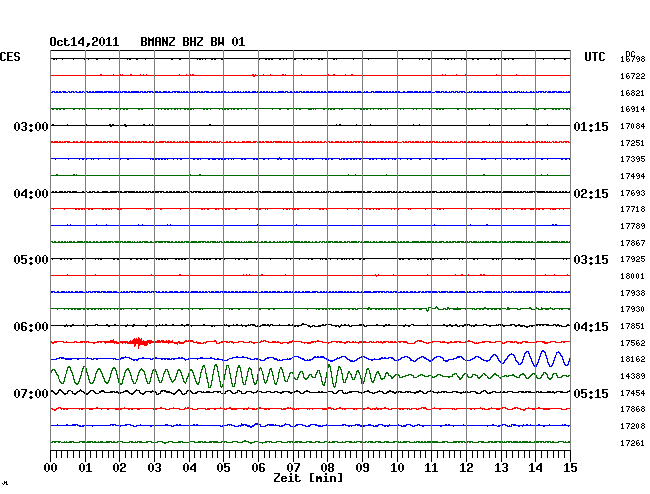This screenshot has width=650, height=494.
Task: Click the 05:00 local time label
Action: [x=31, y=260]
